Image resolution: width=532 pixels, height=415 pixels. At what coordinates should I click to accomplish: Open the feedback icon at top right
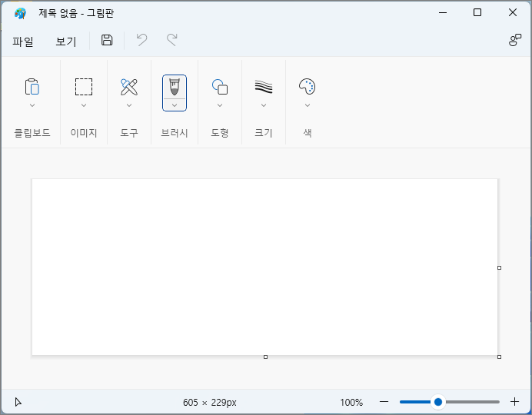[x=514, y=40]
